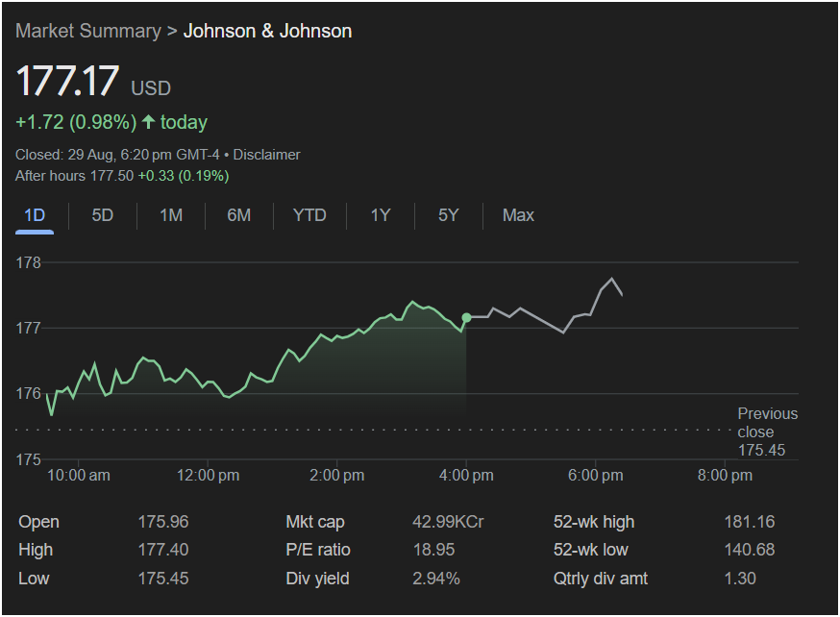This screenshot has width=840, height=617.
Task: Click the 6:00 pm axis label
Action: pyautogui.click(x=595, y=475)
